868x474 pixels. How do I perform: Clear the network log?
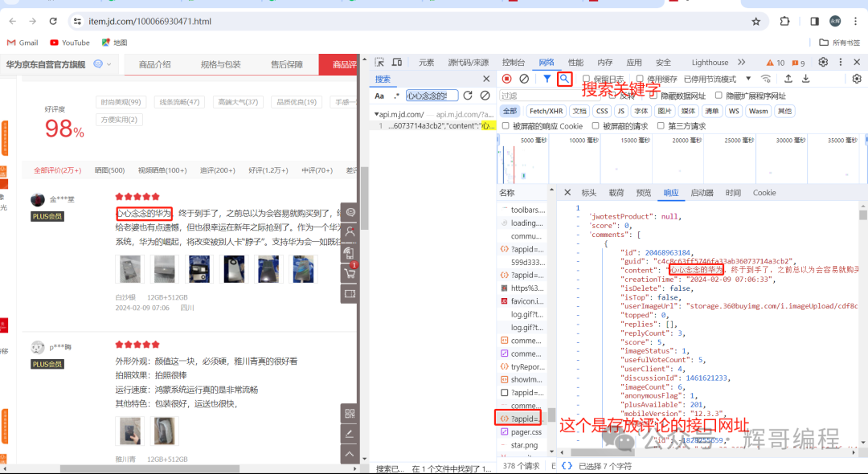click(x=524, y=79)
